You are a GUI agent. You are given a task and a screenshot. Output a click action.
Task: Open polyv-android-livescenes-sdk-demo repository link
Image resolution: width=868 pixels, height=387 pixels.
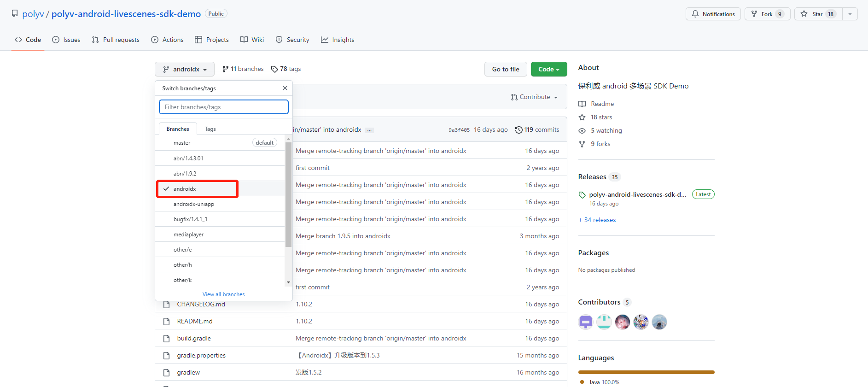pos(126,14)
